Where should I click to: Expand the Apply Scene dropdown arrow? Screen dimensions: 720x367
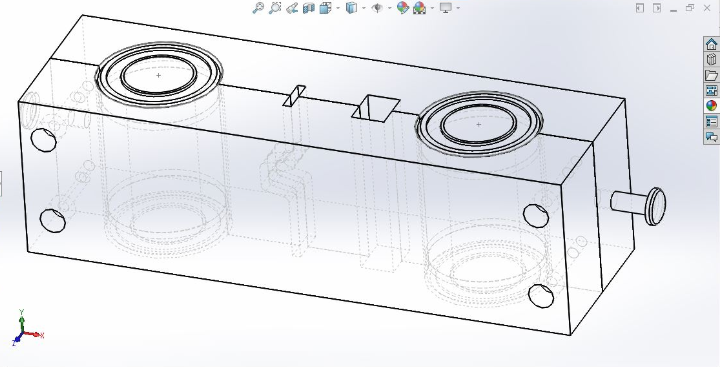click(x=432, y=8)
